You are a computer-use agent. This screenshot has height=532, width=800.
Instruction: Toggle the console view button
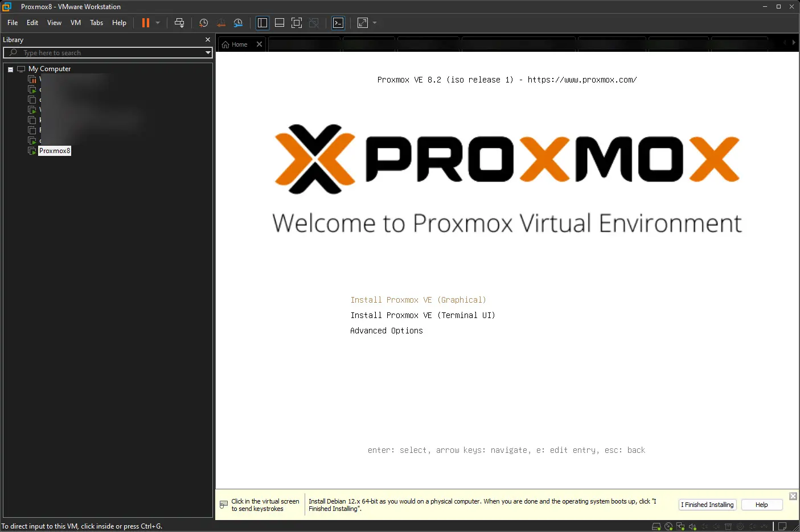[x=338, y=23]
